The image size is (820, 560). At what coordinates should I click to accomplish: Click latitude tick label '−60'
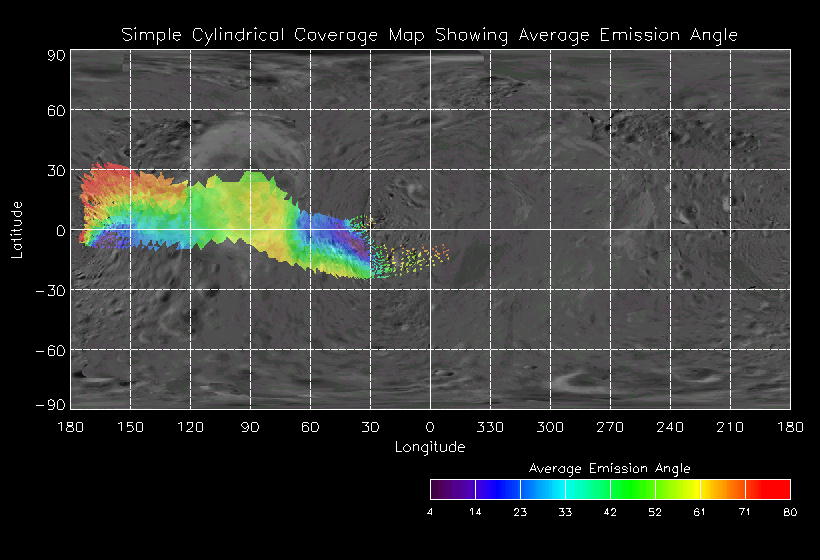click(50, 350)
